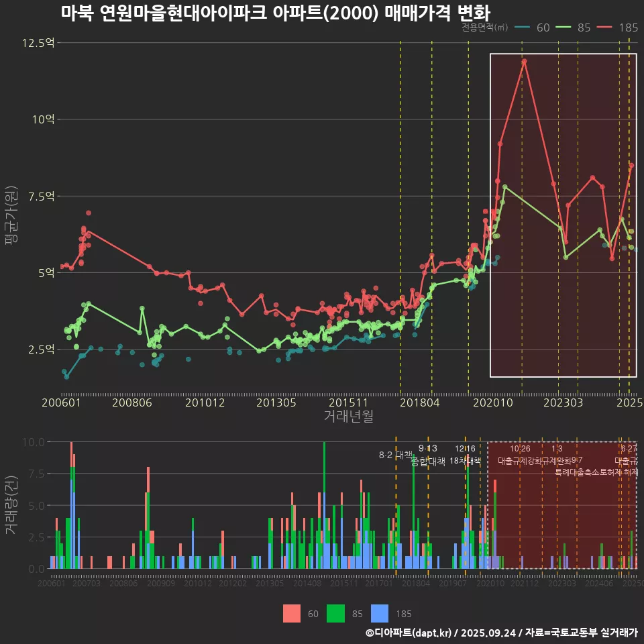The image size is (644, 644).
Task: Click the green 85 line legend marker
Action: 564,28
